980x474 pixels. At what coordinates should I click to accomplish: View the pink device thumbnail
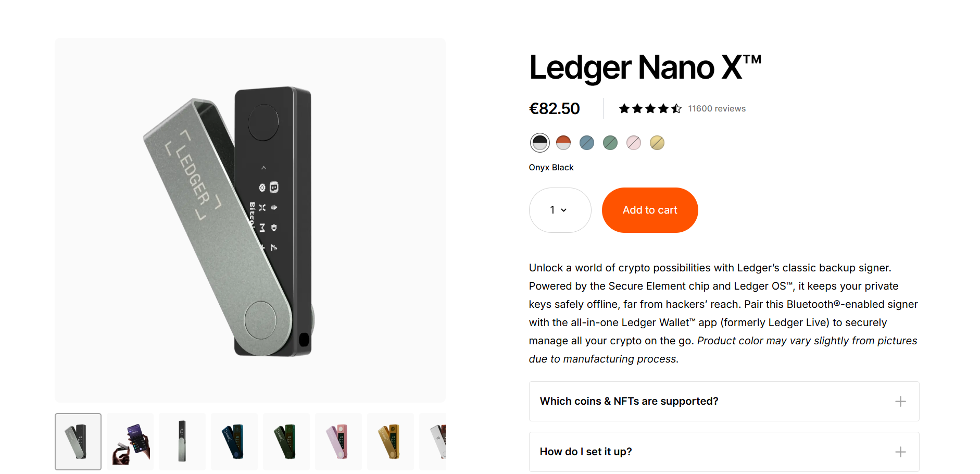tap(338, 441)
